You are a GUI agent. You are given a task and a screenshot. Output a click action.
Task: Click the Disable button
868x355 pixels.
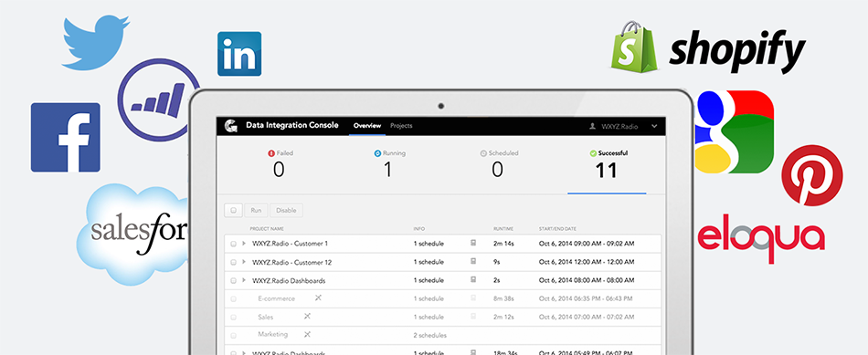pos(286,210)
